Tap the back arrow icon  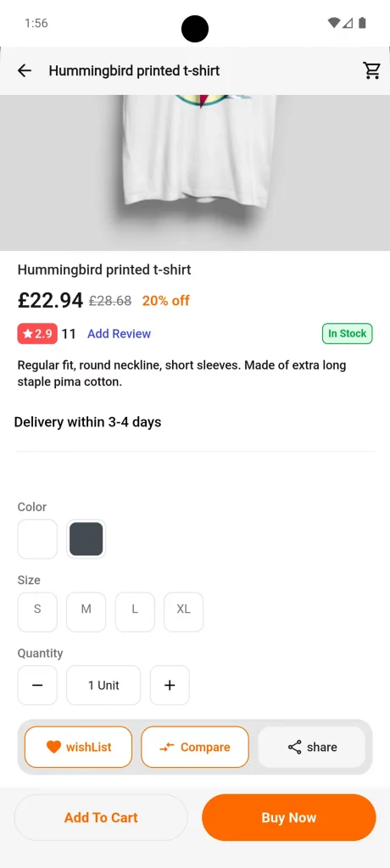coord(25,70)
